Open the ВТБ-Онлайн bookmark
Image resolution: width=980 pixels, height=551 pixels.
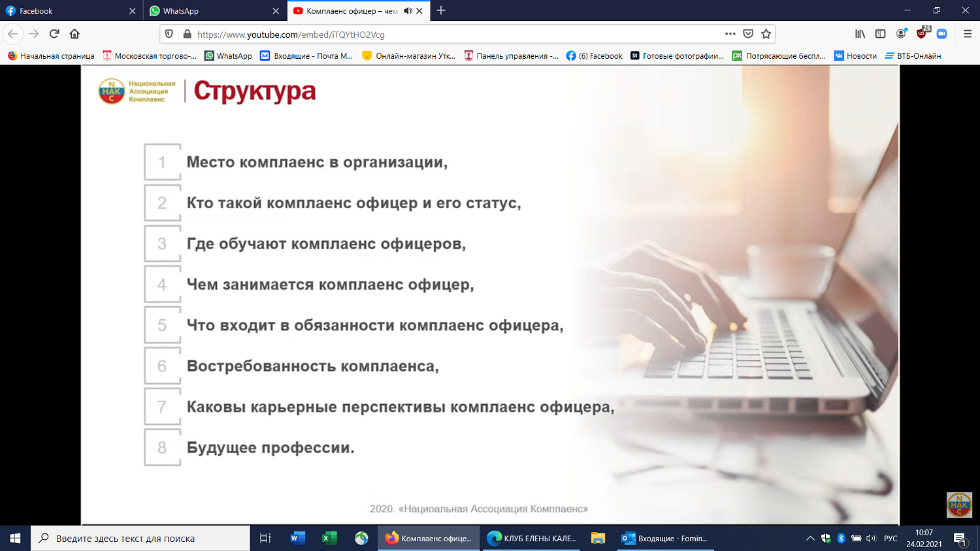pos(915,56)
